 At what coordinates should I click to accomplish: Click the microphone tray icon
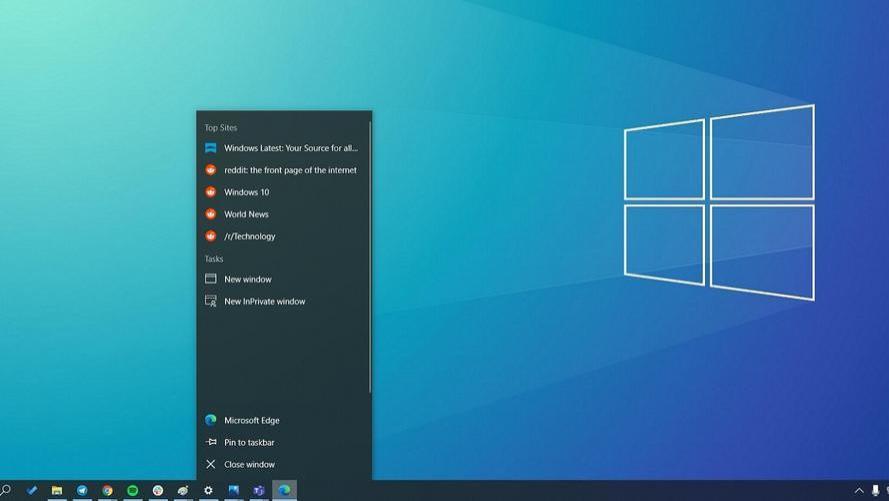(875, 490)
